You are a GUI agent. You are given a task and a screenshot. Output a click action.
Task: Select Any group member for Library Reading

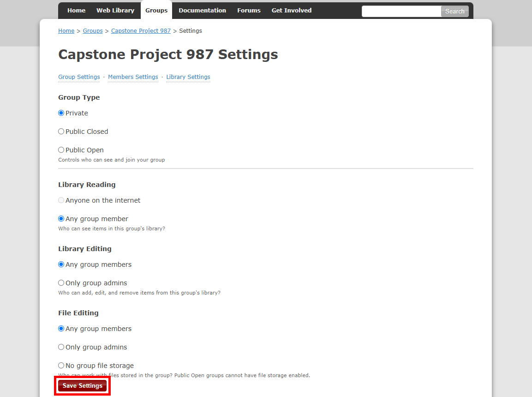tap(61, 219)
